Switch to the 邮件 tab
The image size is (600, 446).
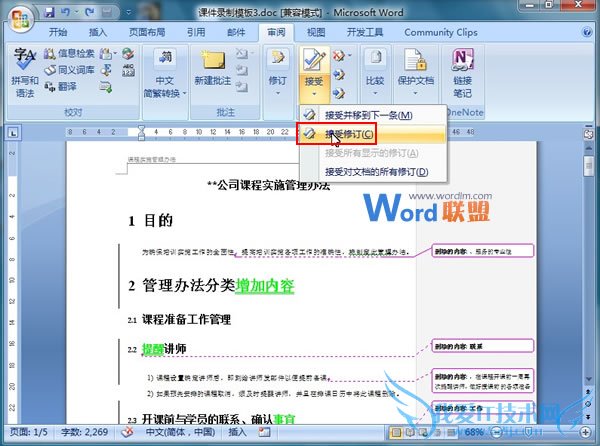point(236,32)
